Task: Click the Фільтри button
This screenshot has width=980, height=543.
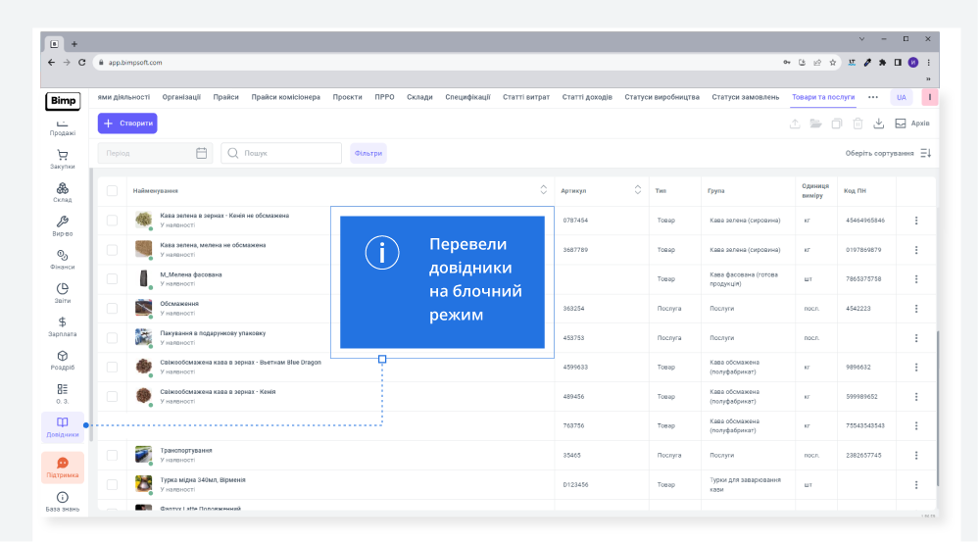Action: coord(368,153)
